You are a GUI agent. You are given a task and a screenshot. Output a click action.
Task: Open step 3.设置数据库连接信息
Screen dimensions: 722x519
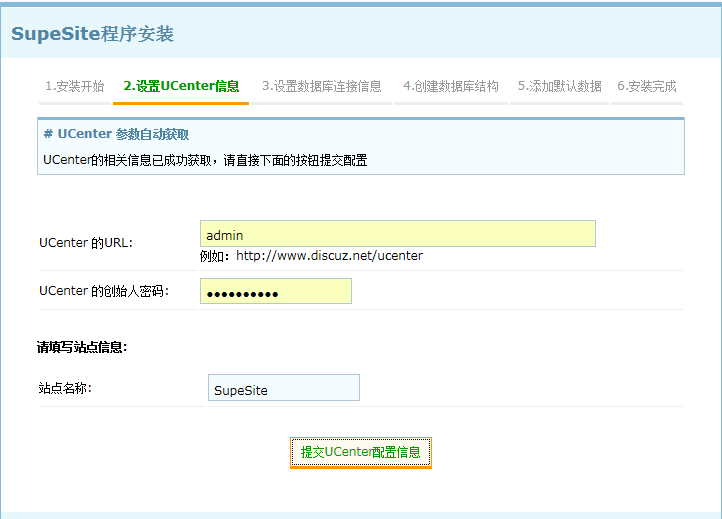click(x=321, y=86)
